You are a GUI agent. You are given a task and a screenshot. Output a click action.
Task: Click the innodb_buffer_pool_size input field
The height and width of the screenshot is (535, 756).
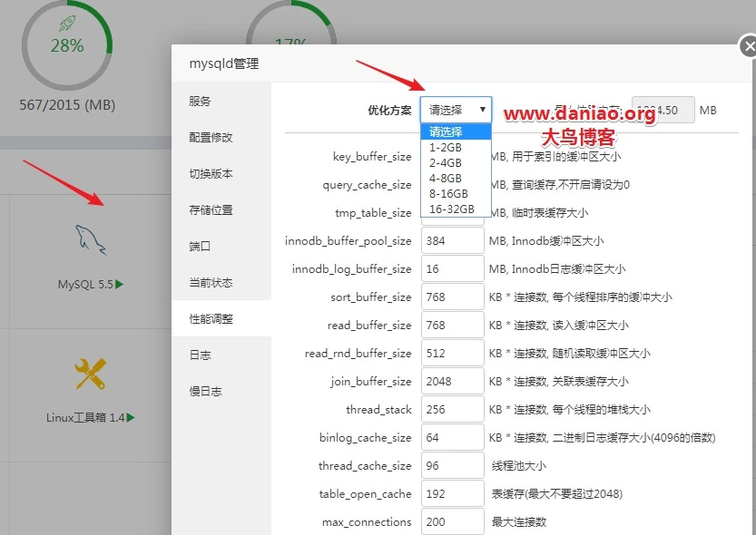452,240
